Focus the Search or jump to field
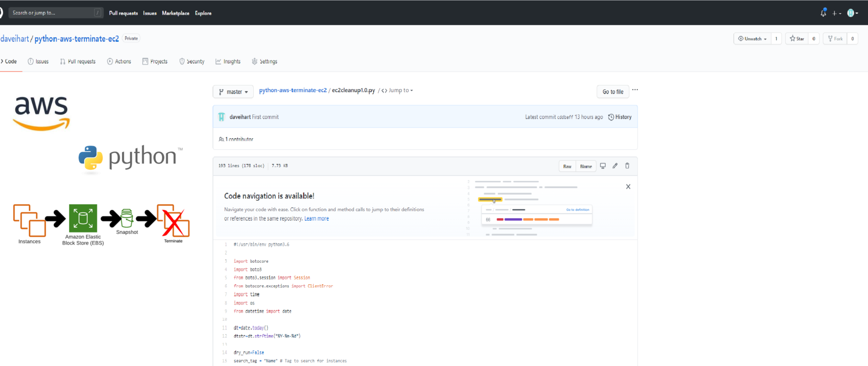The width and height of the screenshot is (868, 366). [55, 13]
